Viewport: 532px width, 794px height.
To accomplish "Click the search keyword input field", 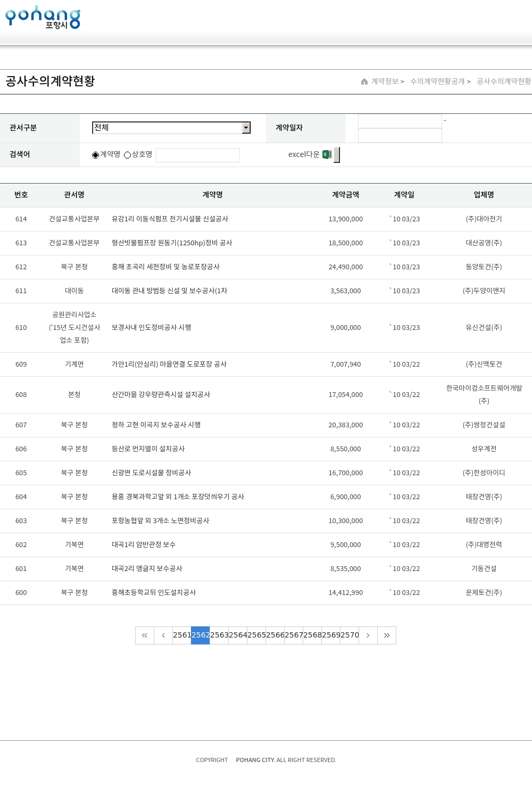I will pyautogui.click(x=198, y=155).
